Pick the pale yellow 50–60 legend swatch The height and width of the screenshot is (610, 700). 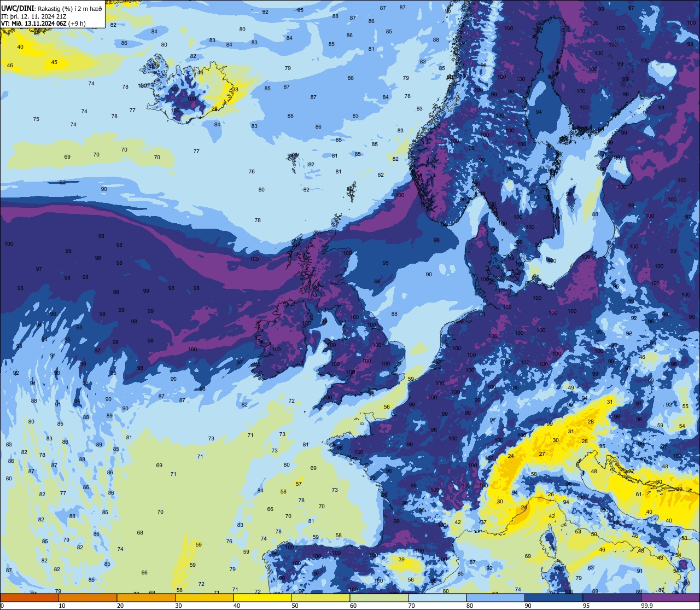[x=320, y=598]
